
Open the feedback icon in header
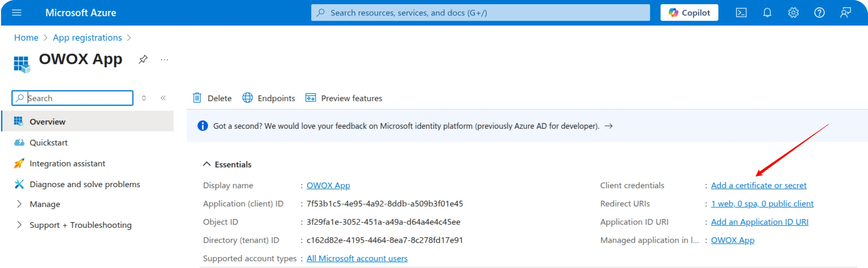846,13
